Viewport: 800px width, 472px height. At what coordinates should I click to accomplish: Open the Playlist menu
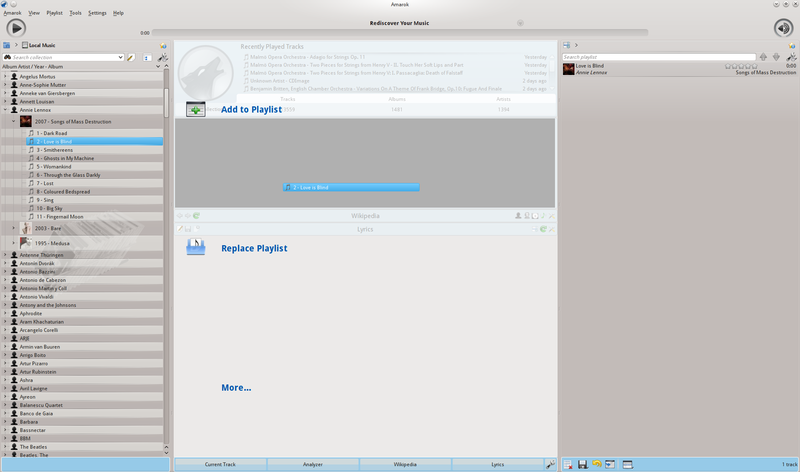55,13
